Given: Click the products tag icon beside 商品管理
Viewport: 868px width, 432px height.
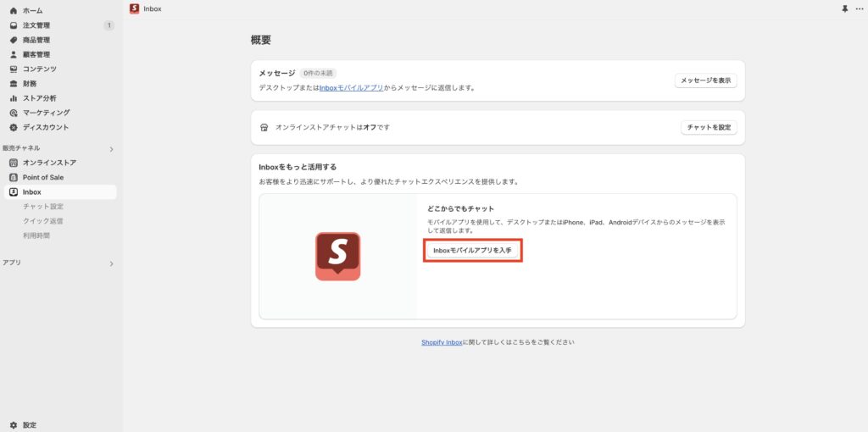Looking at the screenshot, I should (14, 40).
